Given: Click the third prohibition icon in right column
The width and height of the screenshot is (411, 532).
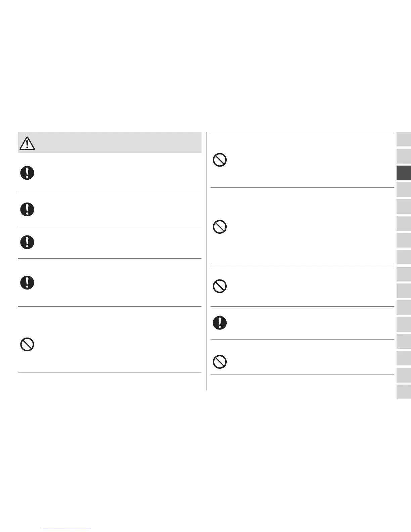Looking at the screenshot, I should 220,286.
